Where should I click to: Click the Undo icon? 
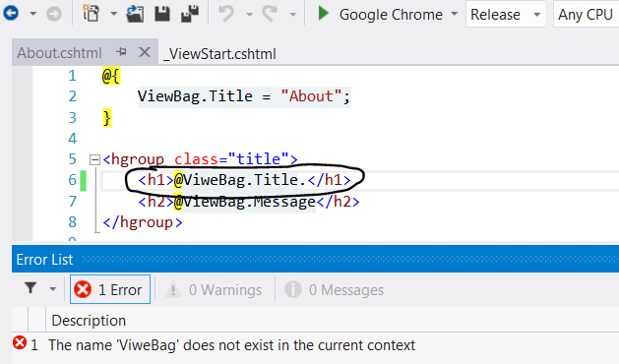226,14
